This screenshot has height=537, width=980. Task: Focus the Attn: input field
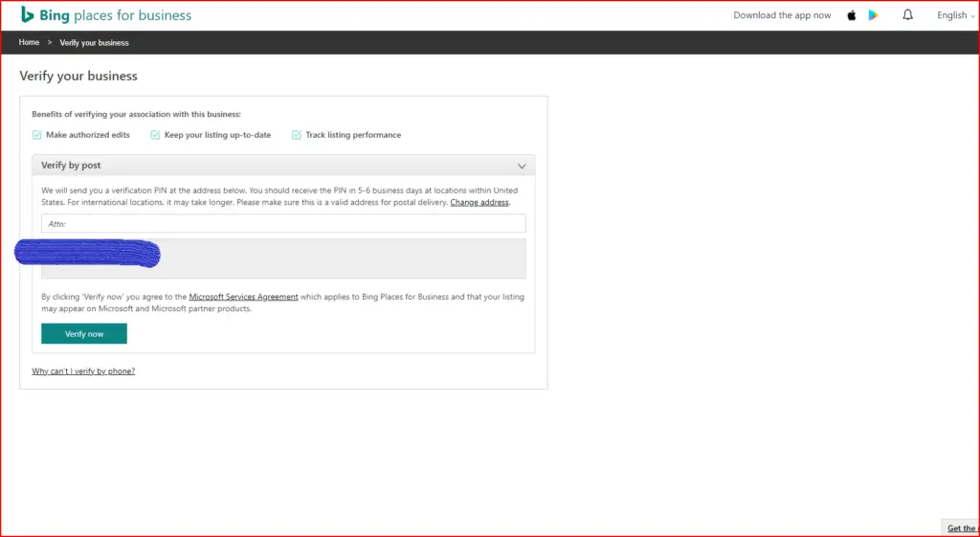tap(283, 223)
